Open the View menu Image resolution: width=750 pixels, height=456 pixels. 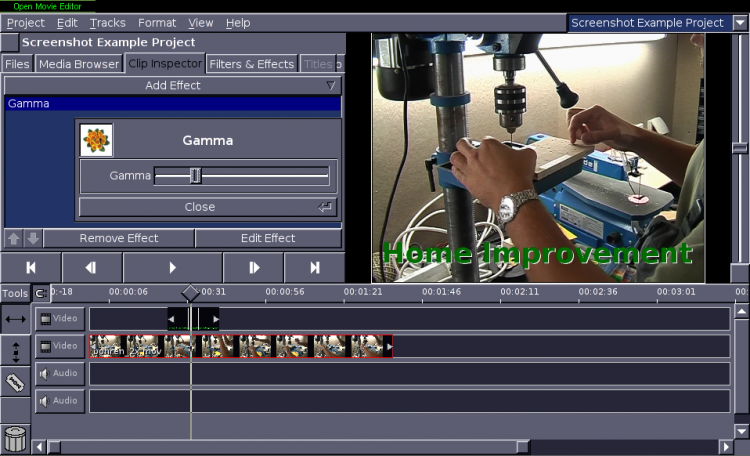pos(200,22)
